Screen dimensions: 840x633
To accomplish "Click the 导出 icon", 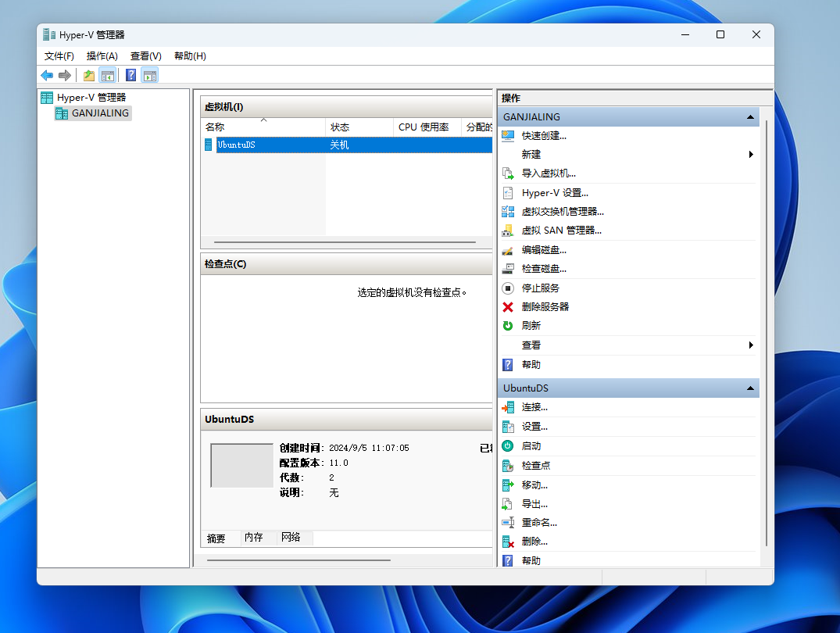I will point(508,504).
